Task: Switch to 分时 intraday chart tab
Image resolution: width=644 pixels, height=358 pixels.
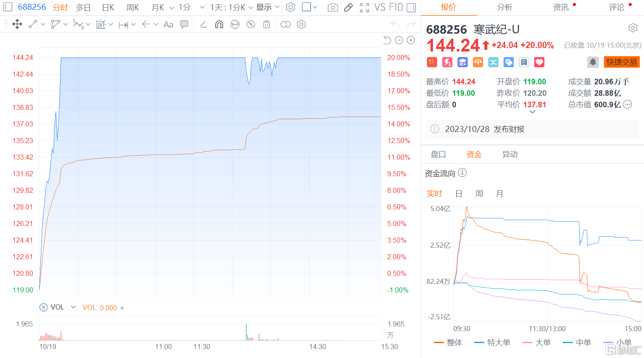Action: [60, 7]
